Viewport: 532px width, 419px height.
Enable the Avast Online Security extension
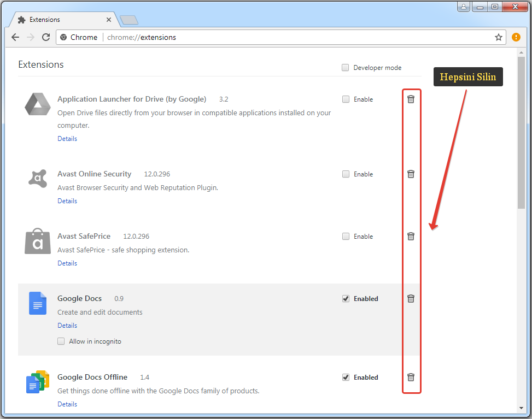point(346,174)
